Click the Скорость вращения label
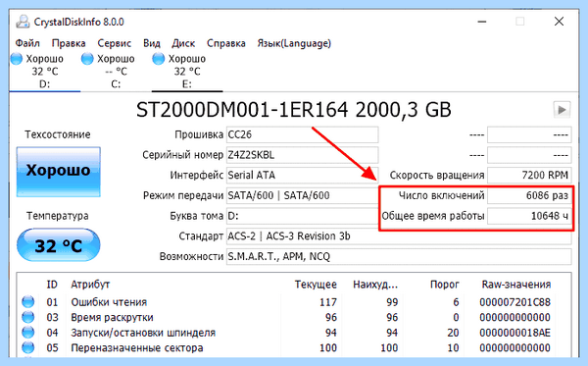 pyautogui.click(x=437, y=176)
